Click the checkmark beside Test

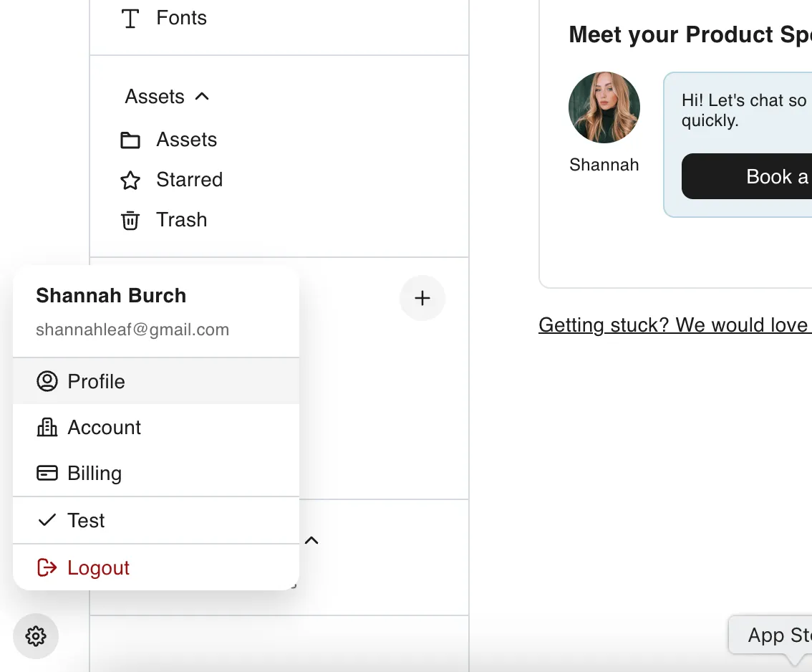click(x=47, y=519)
